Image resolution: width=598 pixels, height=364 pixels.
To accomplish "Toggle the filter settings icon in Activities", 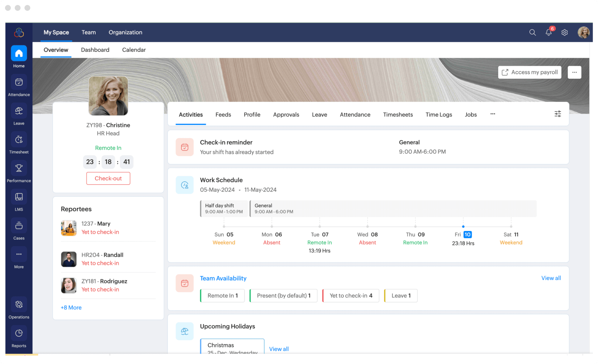I will click(558, 114).
